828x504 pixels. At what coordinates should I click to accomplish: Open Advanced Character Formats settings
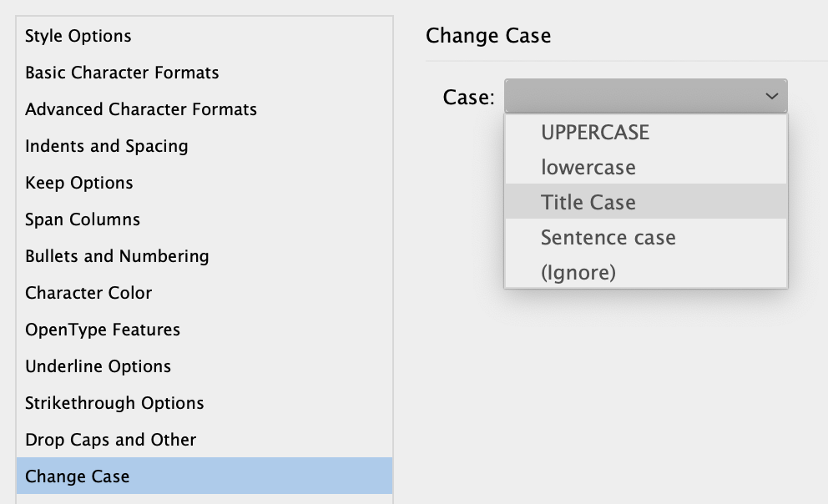tap(141, 109)
